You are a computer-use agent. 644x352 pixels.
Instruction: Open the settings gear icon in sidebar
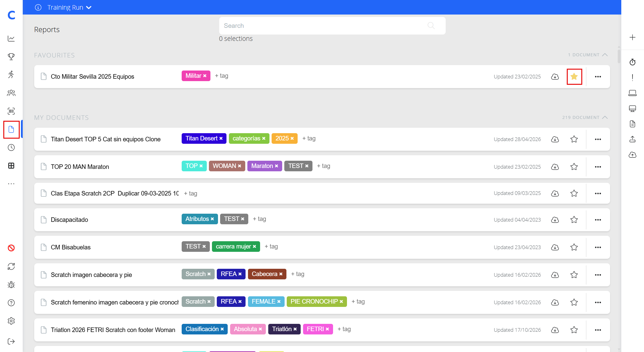[x=11, y=321]
